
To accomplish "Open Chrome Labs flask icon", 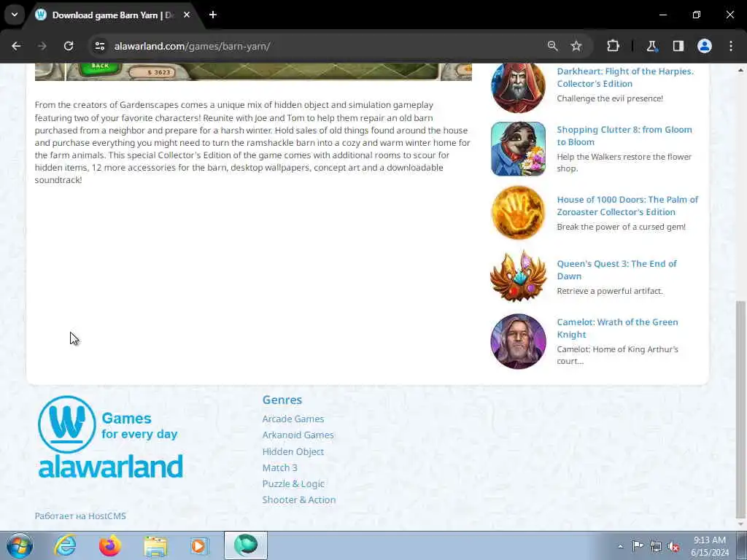I will pos(651,46).
